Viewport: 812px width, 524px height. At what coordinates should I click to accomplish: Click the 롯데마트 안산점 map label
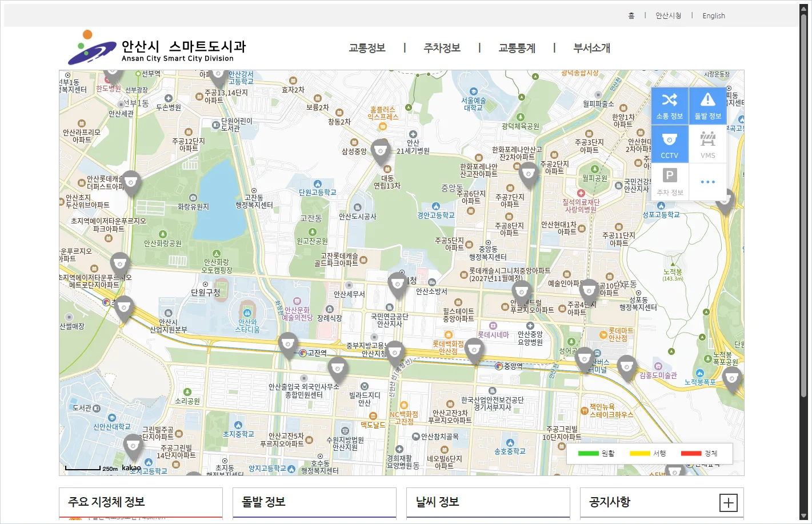(621, 334)
